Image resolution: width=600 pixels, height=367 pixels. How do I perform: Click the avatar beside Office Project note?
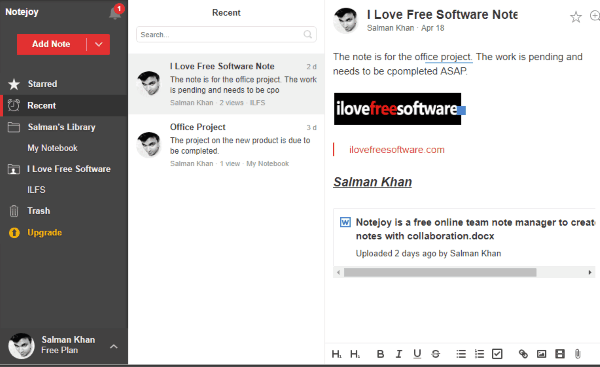[149, 145]
